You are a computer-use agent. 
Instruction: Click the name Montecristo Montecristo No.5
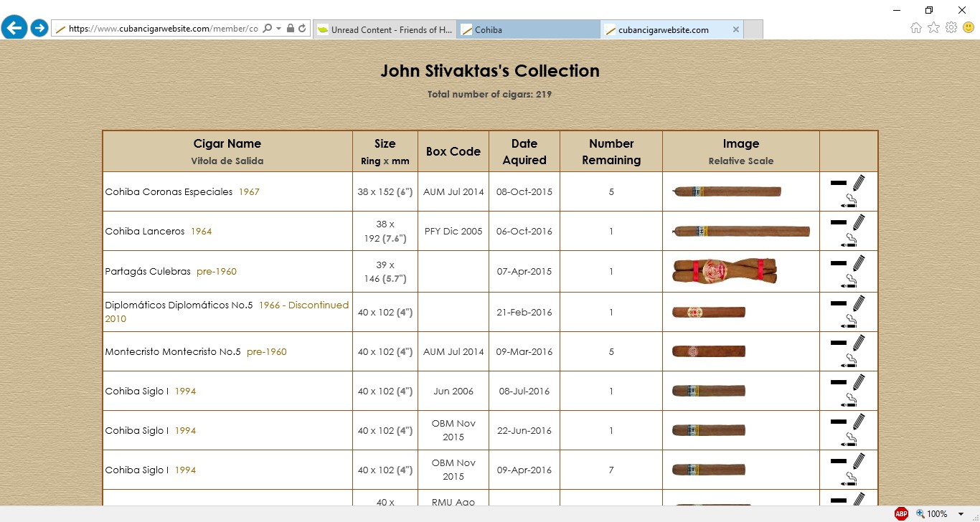(x=173, y=351)
